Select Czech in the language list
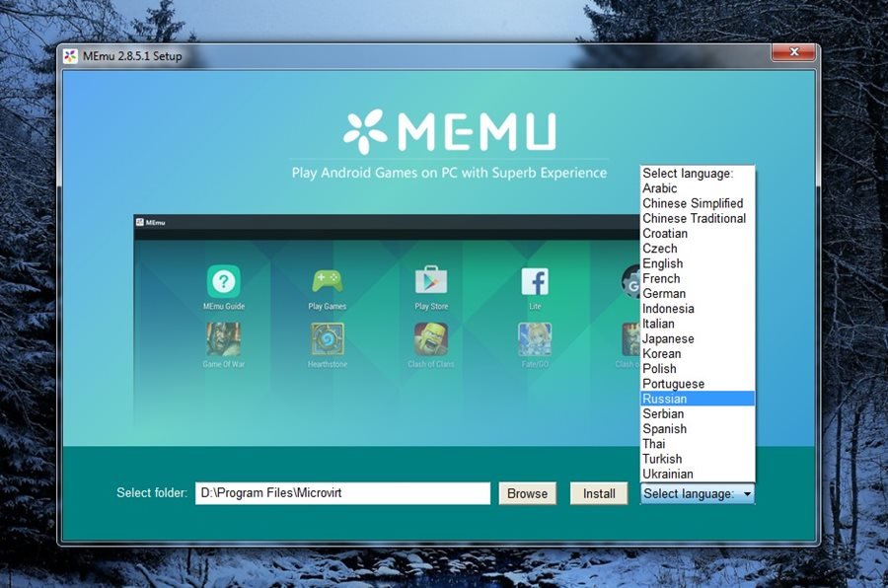888x588 pixels. pos(698,248)
